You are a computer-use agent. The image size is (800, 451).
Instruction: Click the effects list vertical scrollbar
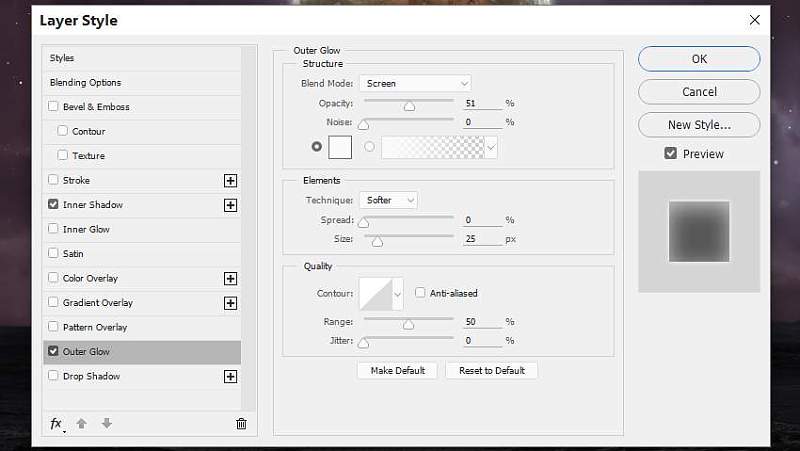pos(248,228)
